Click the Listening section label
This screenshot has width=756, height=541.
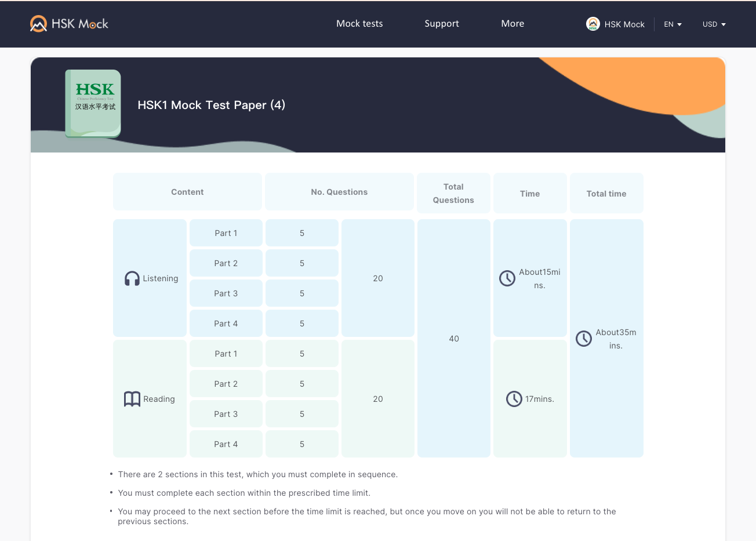[x=161, y=278]
